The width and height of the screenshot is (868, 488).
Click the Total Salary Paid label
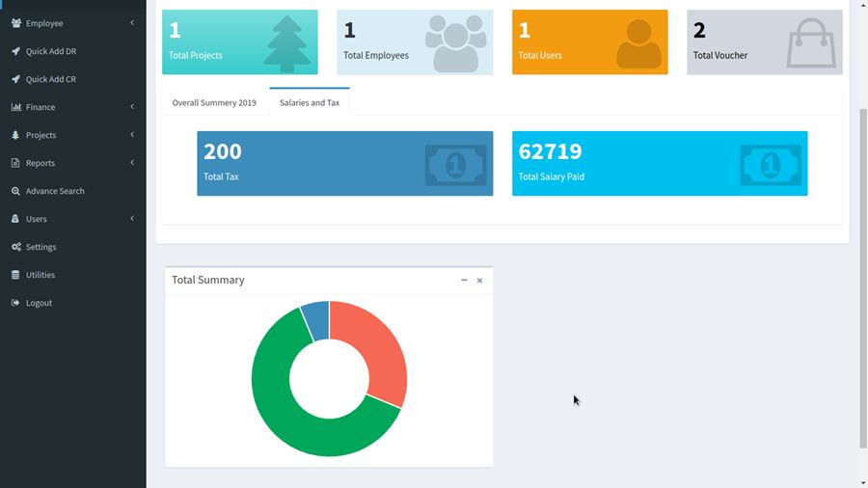(x=552, y=177)
